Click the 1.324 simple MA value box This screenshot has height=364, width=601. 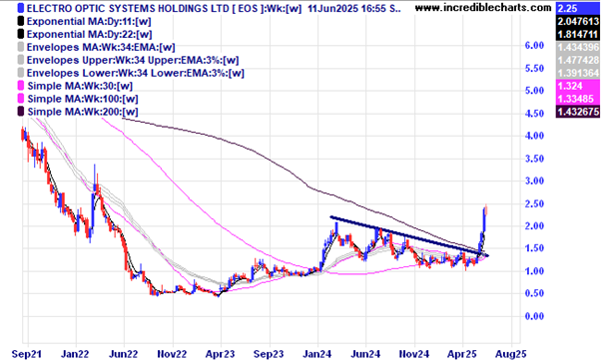tap(578, 86)
